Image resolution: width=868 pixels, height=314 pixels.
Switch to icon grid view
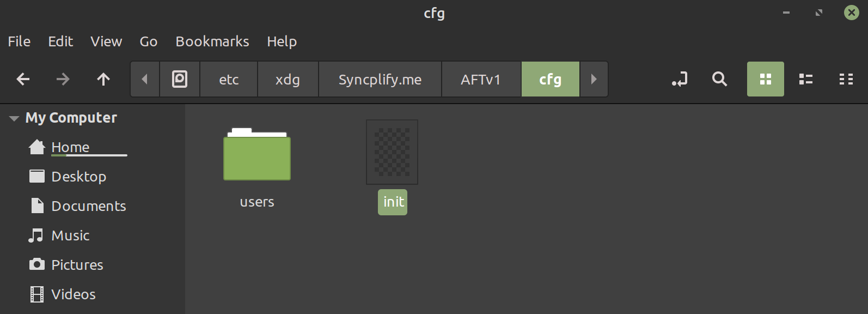click(x=766, y=79)
